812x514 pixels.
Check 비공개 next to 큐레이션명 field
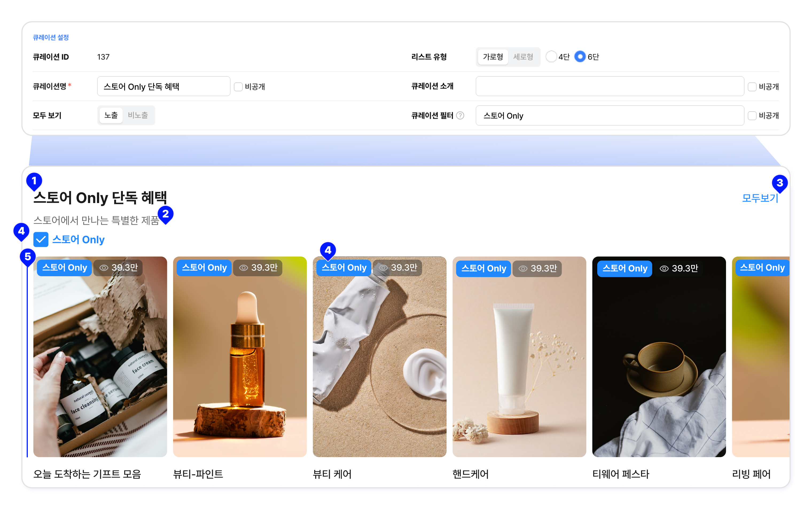(239, 87)
